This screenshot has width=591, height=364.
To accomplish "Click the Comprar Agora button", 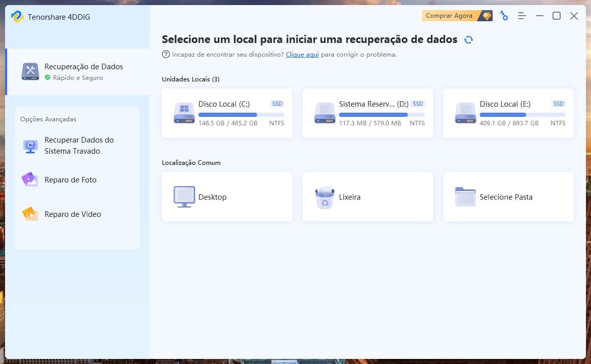I will coord(457,16).
